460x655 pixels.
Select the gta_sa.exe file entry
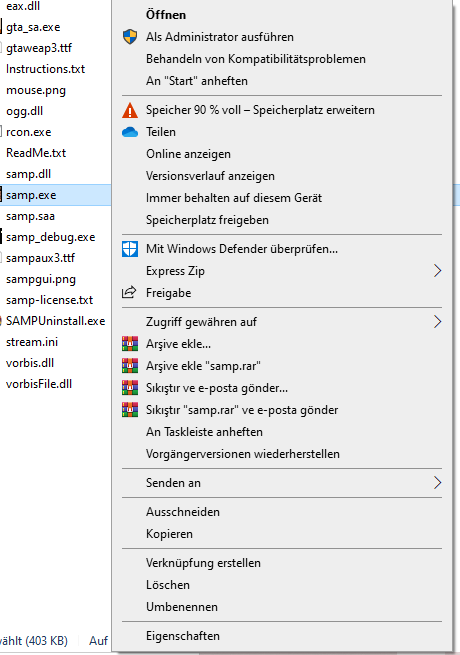[x=33, y=27]
